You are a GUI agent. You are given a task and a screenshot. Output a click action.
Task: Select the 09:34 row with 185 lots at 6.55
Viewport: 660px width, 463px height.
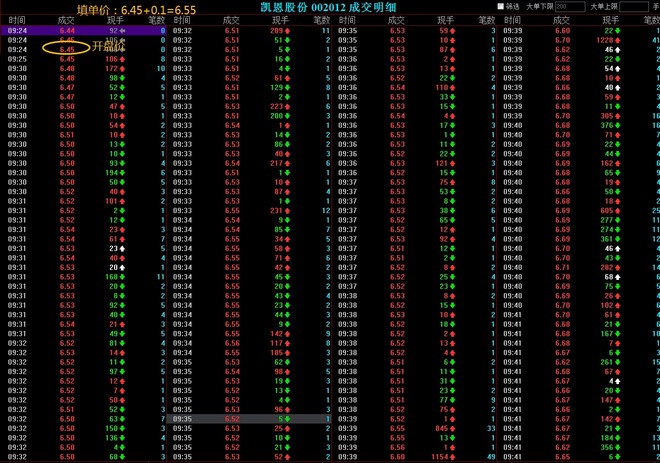tap(249, 353)
